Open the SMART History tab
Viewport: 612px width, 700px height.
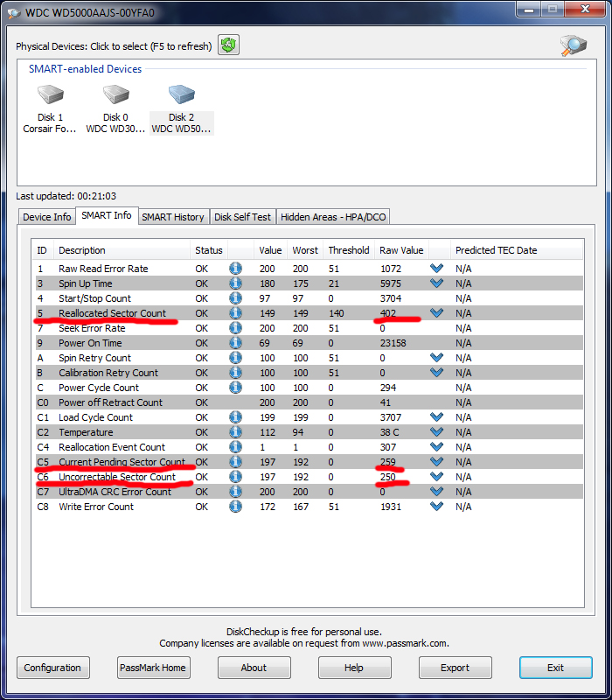pos(173,217)
